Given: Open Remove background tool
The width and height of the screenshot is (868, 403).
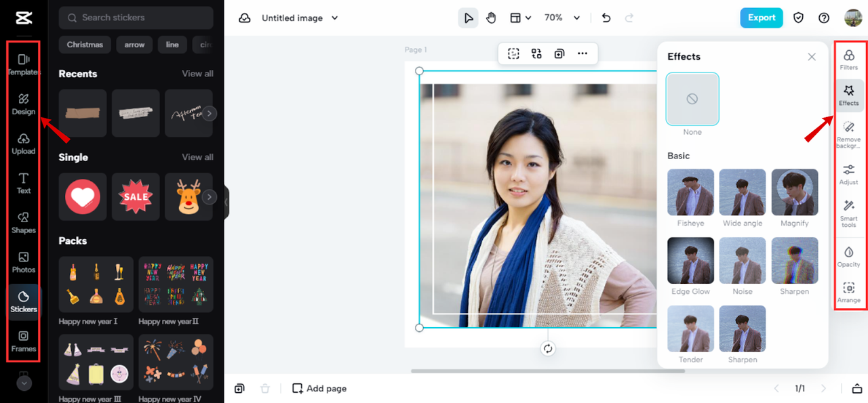Looking at the screenshot, I should 849,135.
